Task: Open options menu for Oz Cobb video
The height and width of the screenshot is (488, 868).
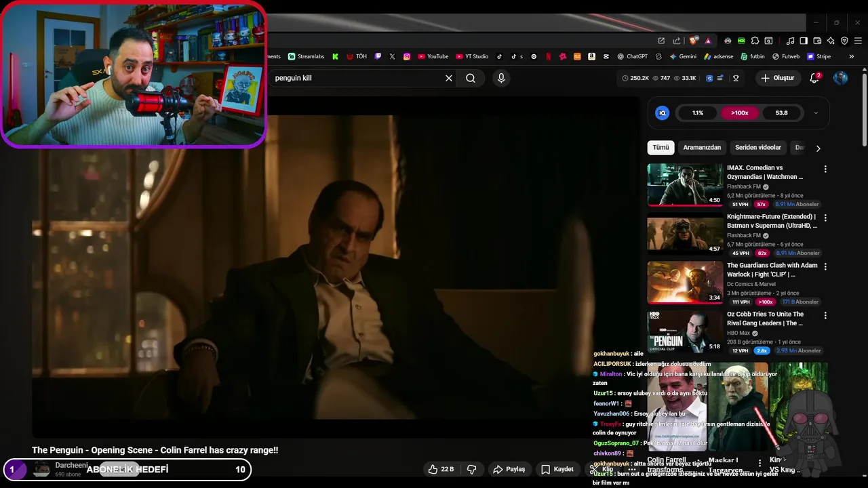Action: point(825,315)
